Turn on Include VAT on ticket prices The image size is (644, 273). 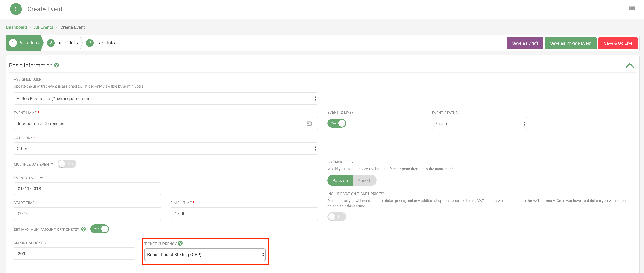(x=337, y=217)
